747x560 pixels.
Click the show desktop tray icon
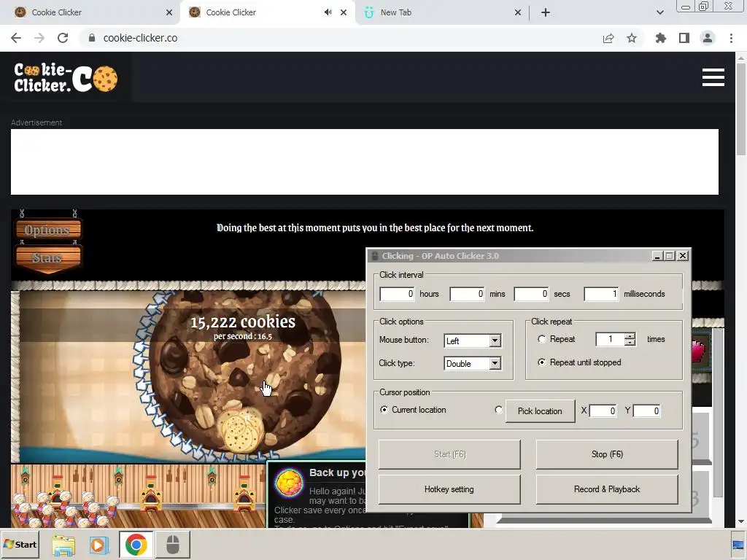click(738, 545)
